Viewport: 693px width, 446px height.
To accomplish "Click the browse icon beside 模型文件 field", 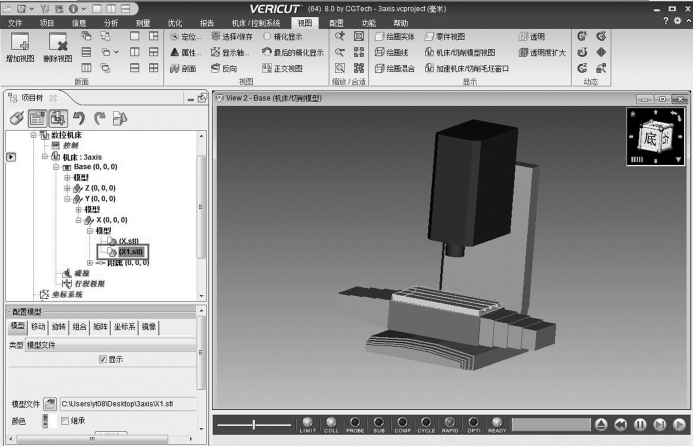I will tap(50, 403).
